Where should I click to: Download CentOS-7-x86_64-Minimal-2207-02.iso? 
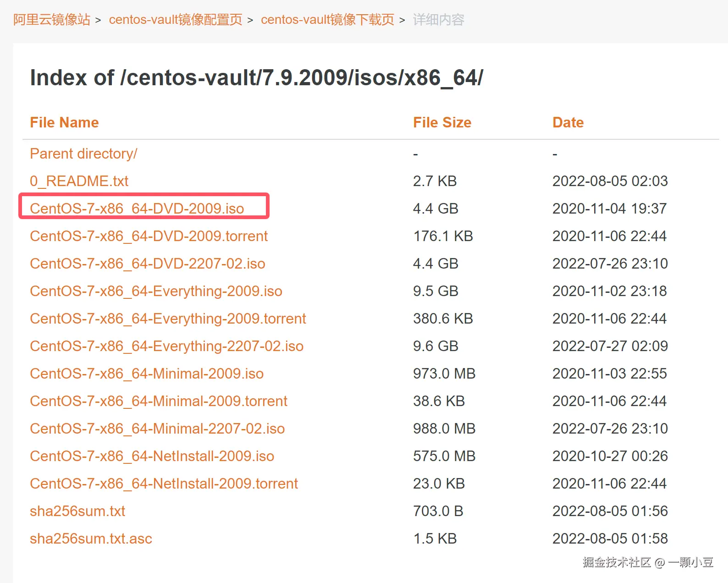(x=157, y=429)
